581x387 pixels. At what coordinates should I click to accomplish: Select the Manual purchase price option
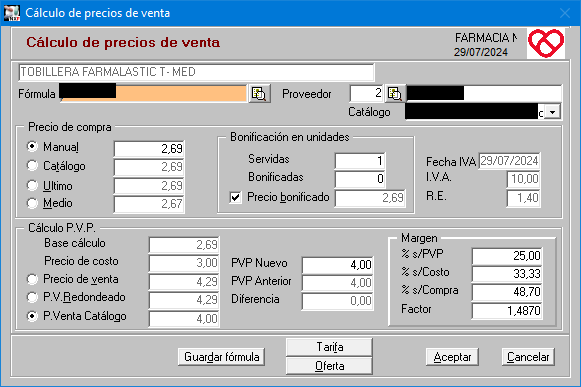click(x=32, y=147)
